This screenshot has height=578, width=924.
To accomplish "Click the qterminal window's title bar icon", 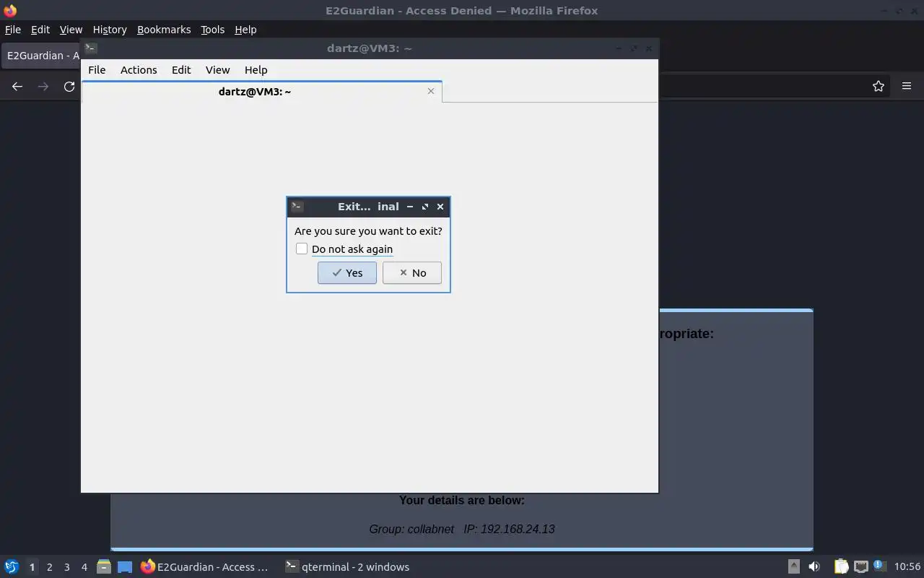I will click(91, 48).
